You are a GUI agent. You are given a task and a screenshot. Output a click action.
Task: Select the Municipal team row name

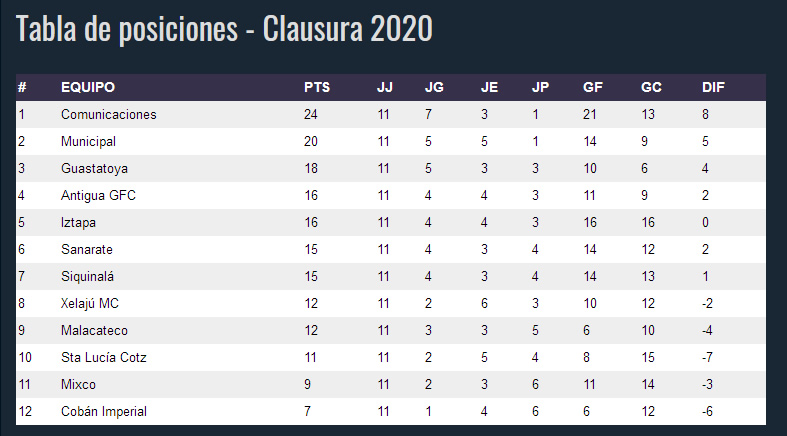[88, 141]
